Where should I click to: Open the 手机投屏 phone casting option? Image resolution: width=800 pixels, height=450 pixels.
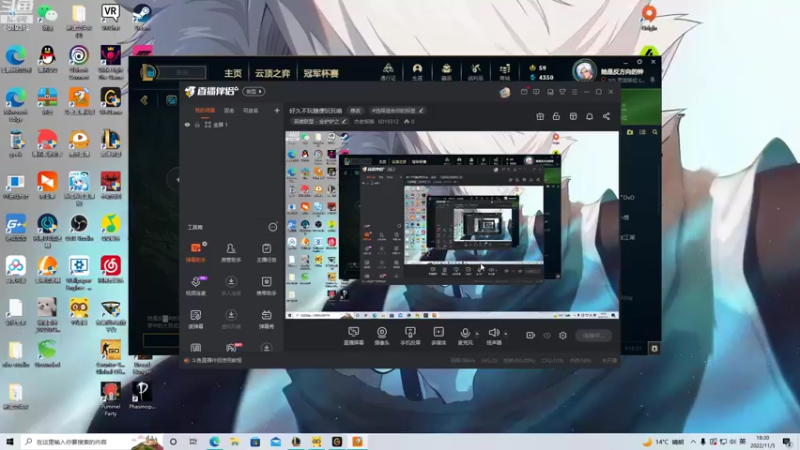(410, 336)
